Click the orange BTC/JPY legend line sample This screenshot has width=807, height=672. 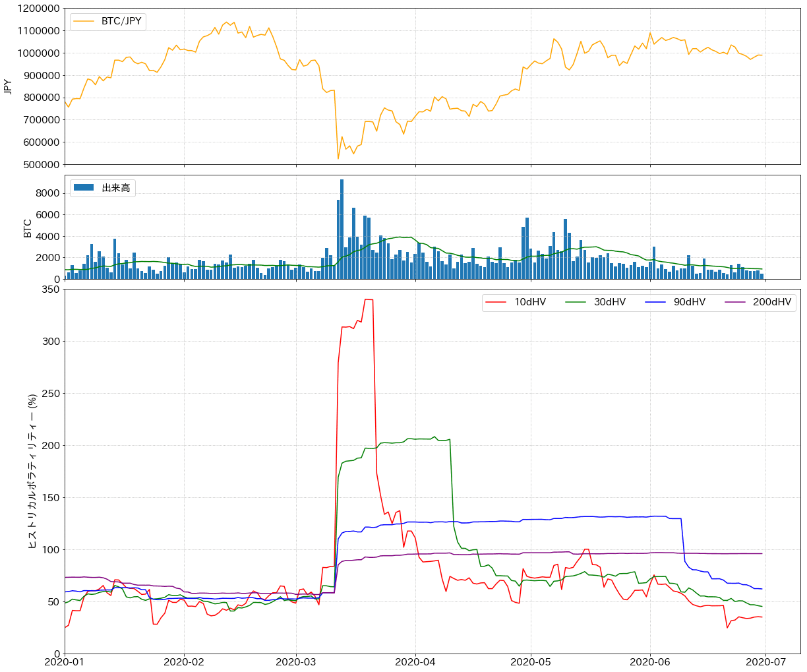[x=82, y=20]
